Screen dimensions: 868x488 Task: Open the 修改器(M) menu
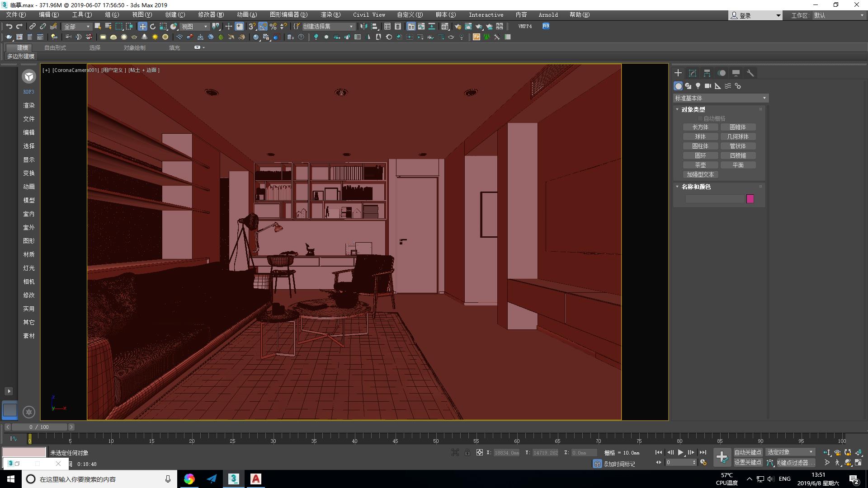(x=211, y=15)
